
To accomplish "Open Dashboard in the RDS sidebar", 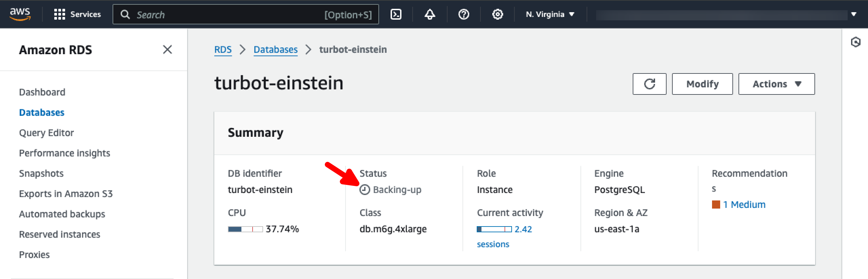I will pos(42,92).
